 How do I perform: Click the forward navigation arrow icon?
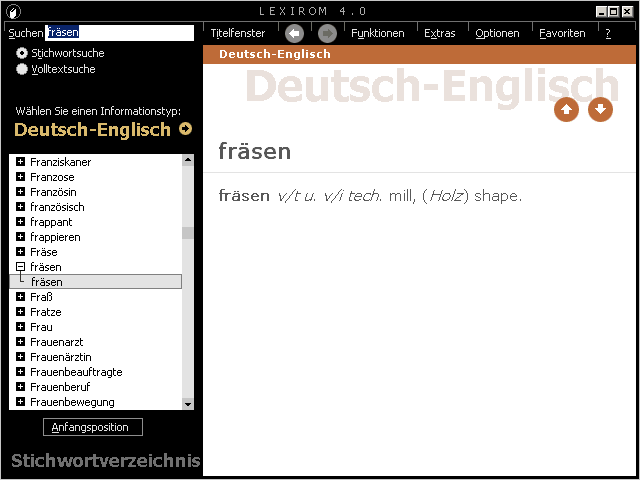(327, 33)
